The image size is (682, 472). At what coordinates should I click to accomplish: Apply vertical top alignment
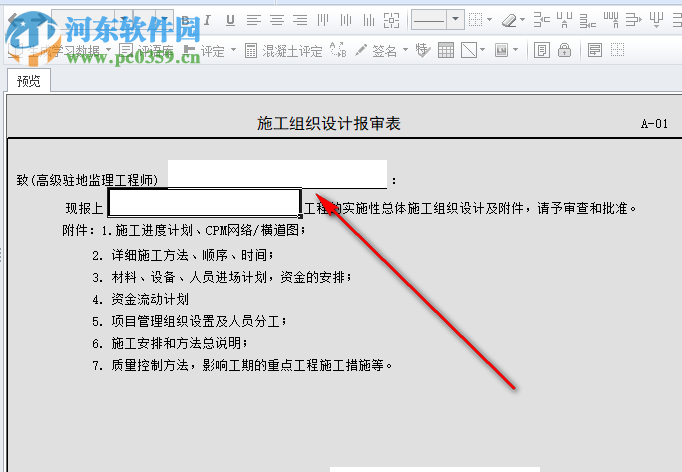pos(323,20)
